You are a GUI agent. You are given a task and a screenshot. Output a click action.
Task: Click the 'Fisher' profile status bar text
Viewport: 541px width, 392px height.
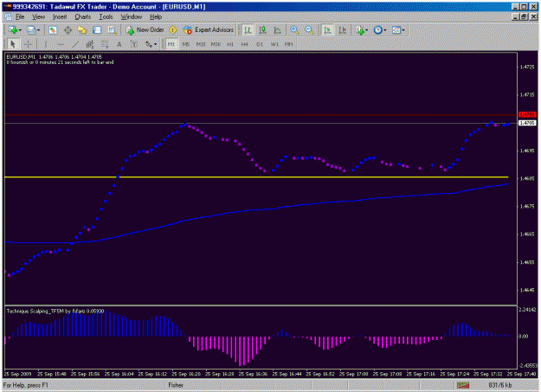pos(176,385)
